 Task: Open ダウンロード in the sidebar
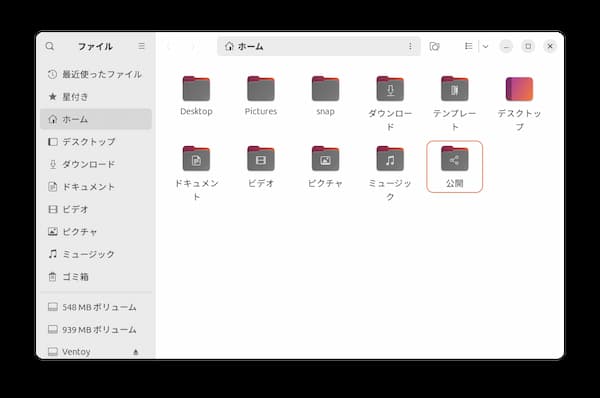(x=96, y=165)
